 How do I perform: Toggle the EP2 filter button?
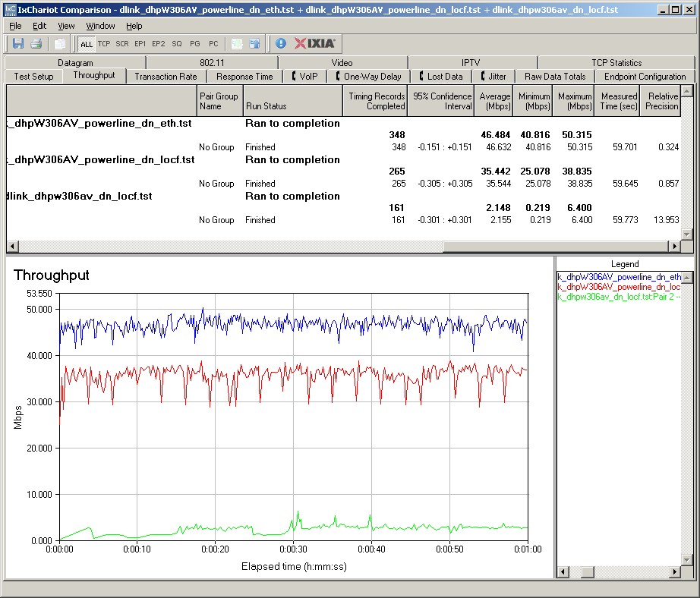(159, 44)
